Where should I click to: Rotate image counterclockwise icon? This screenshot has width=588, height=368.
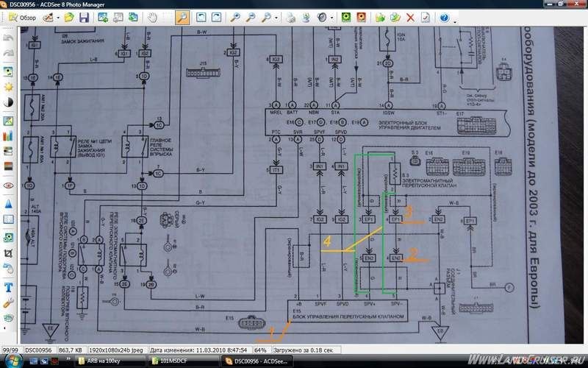coord(201,18)
